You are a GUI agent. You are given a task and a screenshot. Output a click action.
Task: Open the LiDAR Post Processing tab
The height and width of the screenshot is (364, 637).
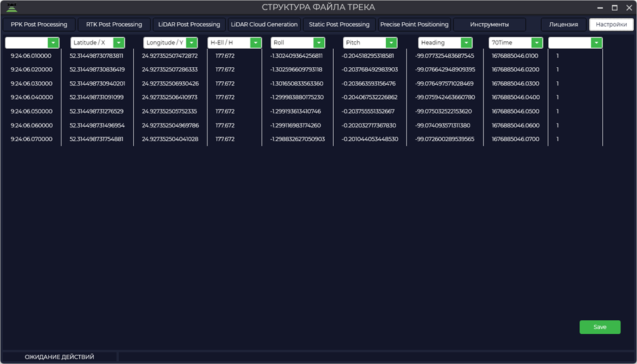pyautogui.click(x=189, y=24)
